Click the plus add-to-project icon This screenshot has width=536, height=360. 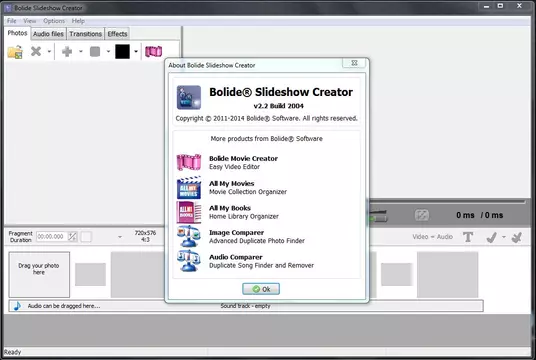pos(67,52)
